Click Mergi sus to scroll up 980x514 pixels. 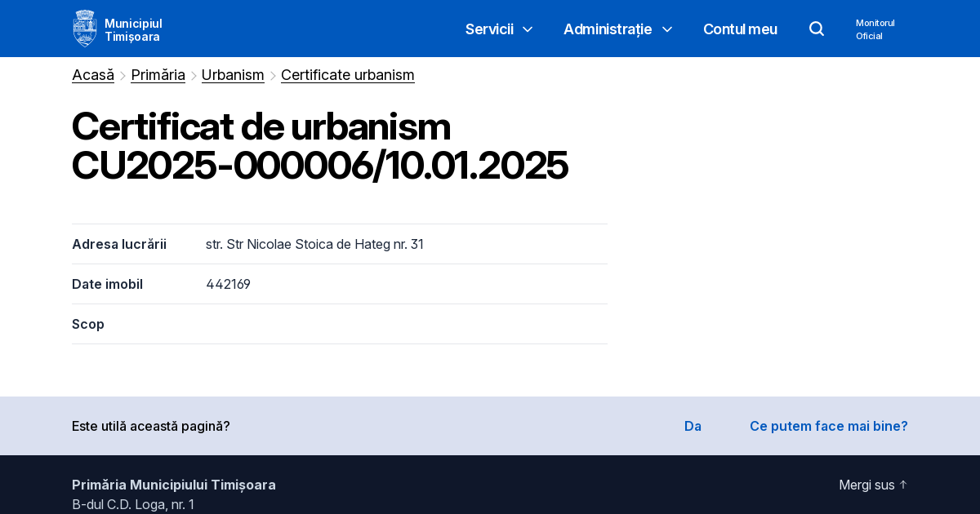pyautogui.click(x=866, y=484)
